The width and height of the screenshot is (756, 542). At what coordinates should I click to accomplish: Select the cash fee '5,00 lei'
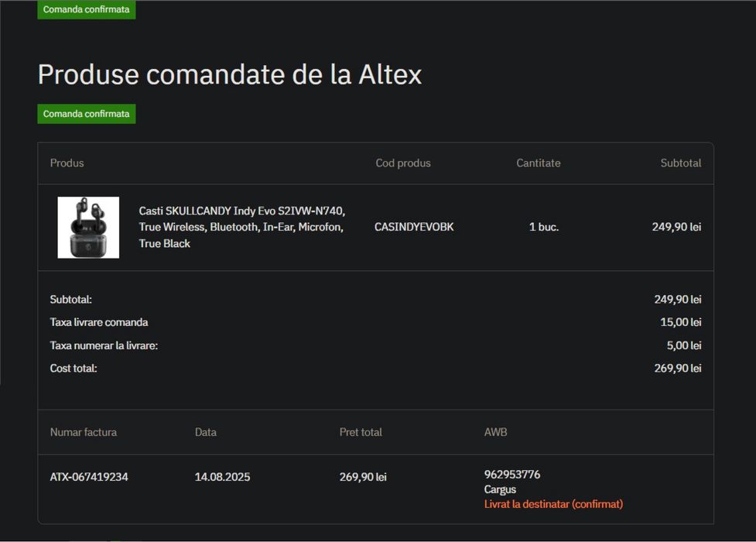684,345
